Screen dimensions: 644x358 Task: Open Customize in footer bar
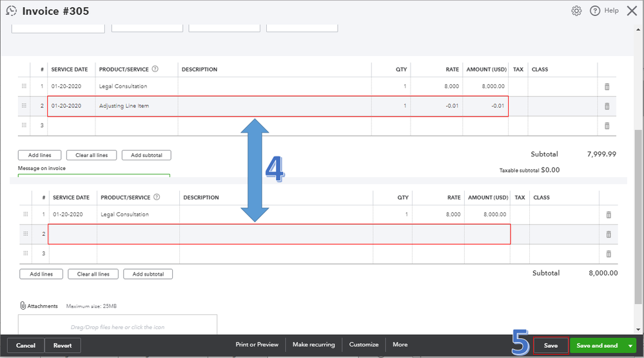(x=364, y=344)
